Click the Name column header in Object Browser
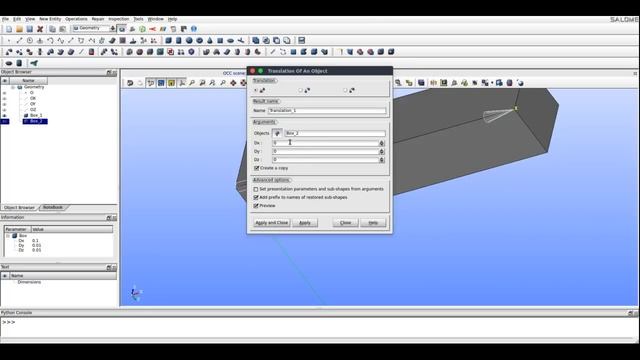 click(x=29, y=81)
